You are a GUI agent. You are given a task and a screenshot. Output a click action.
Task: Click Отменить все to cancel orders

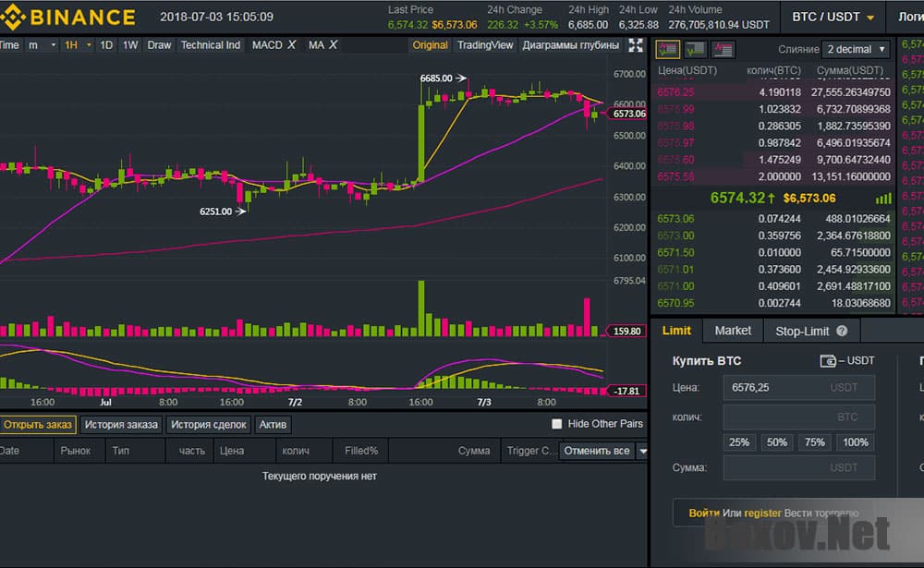[595, 451]
